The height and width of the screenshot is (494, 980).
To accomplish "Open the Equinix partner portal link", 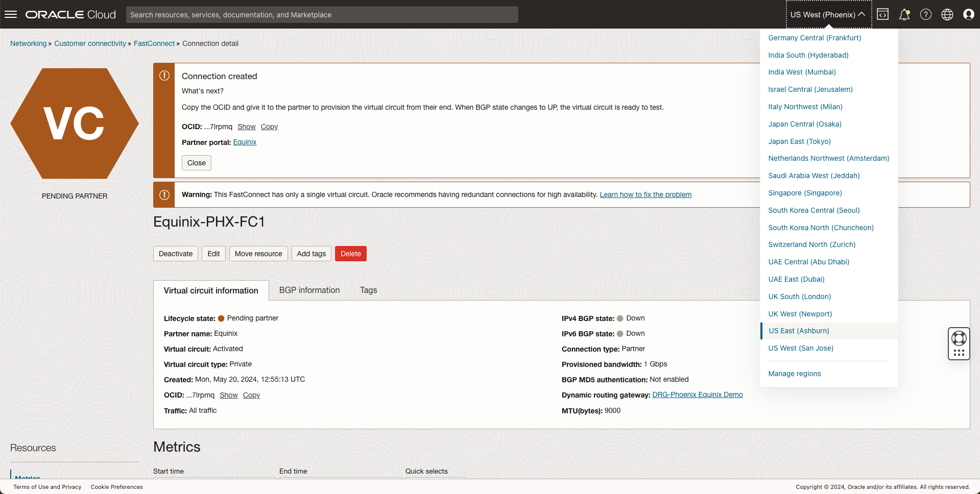I will [245, 142].
